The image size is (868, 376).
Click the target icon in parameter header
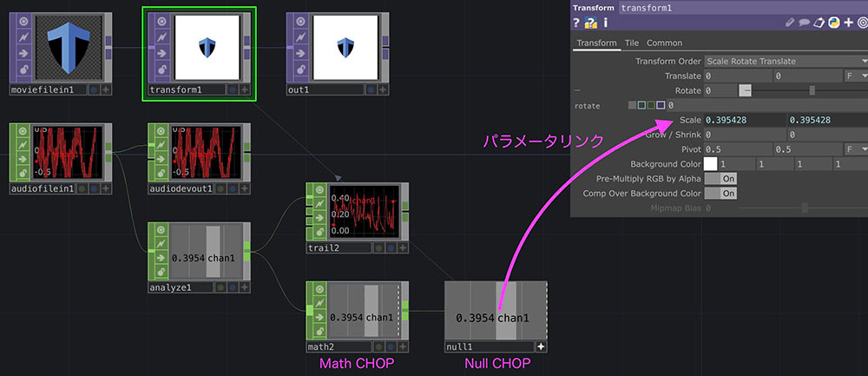[863, 23]
